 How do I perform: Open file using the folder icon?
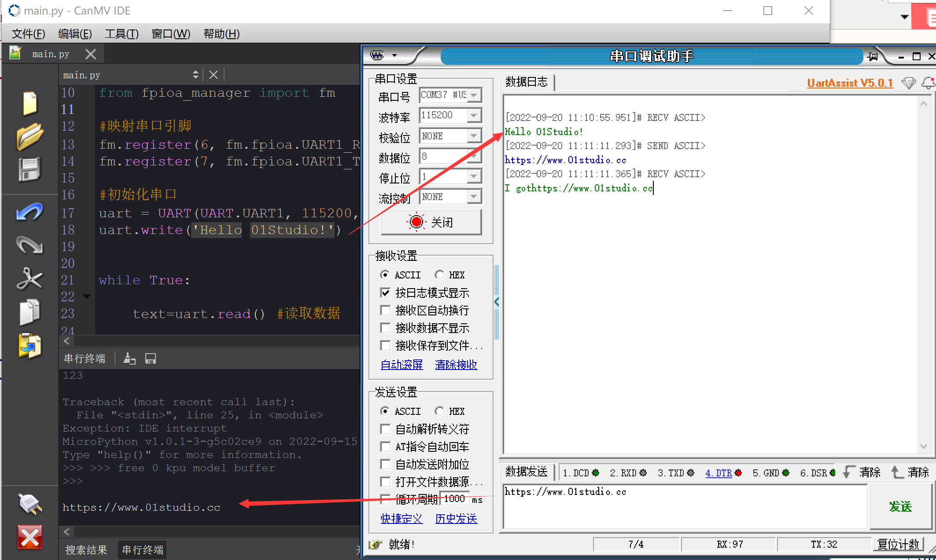tap(29, 137)
